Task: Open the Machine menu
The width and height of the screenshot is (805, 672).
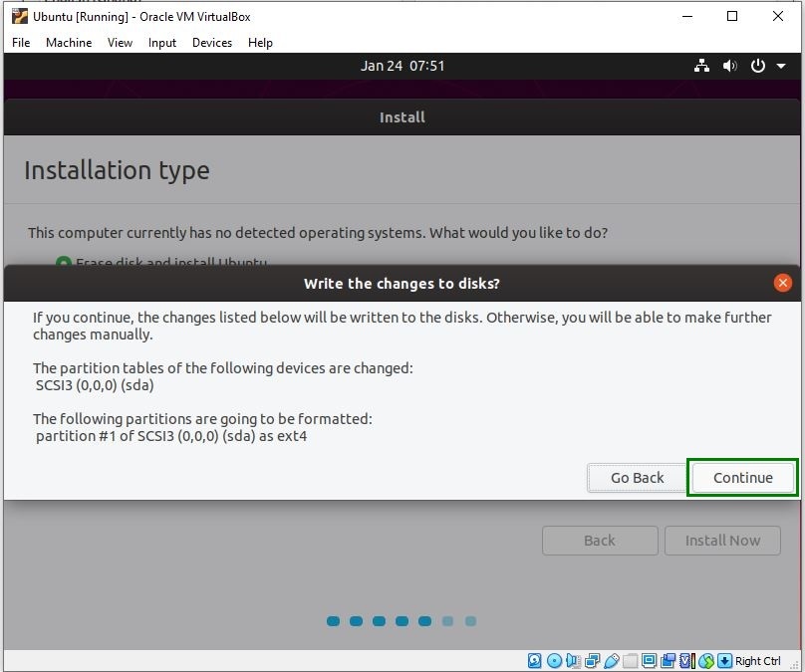Action: pyautogui.click(x=69, y=43)
